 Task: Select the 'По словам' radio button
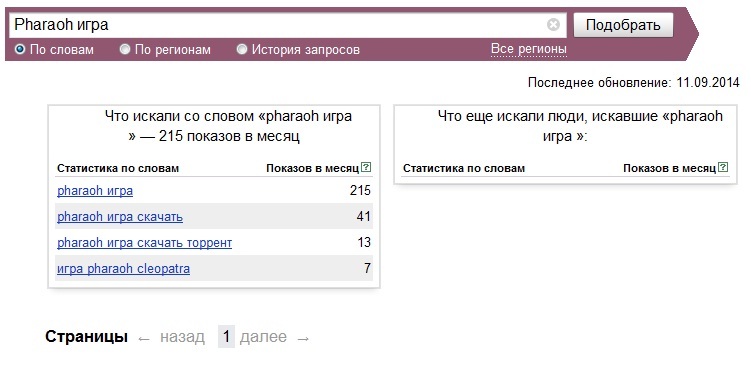point(20,49)
